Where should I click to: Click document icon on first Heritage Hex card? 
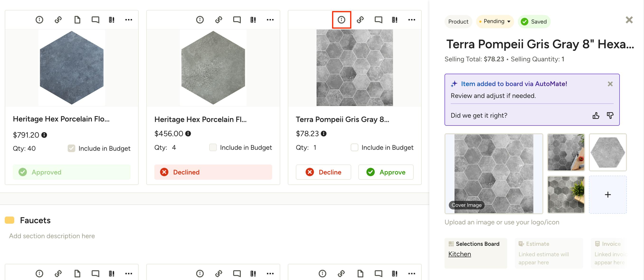tap(77, 19)
